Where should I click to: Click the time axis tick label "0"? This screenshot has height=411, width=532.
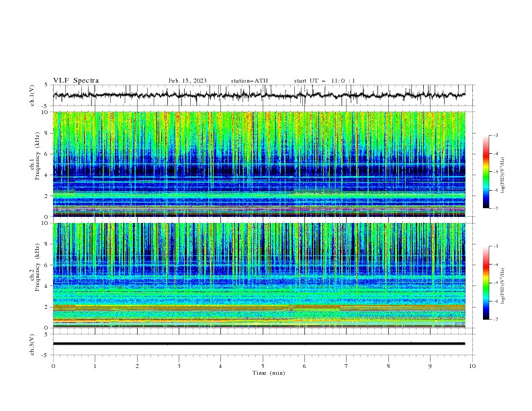click(x=53, y=366)
